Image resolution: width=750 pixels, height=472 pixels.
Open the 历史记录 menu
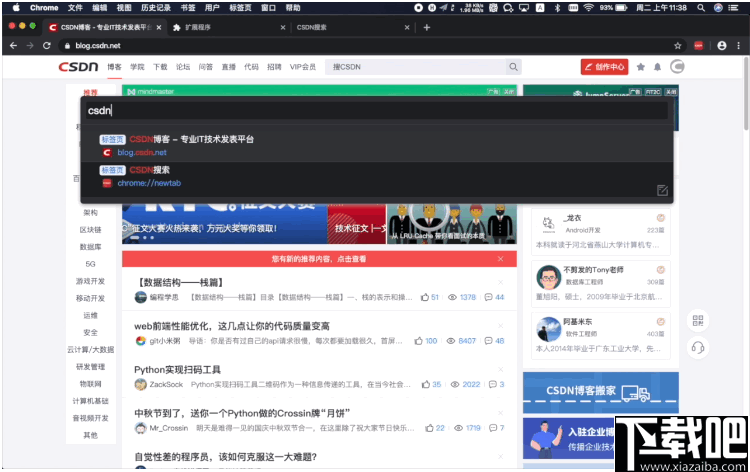coord(156,8)
